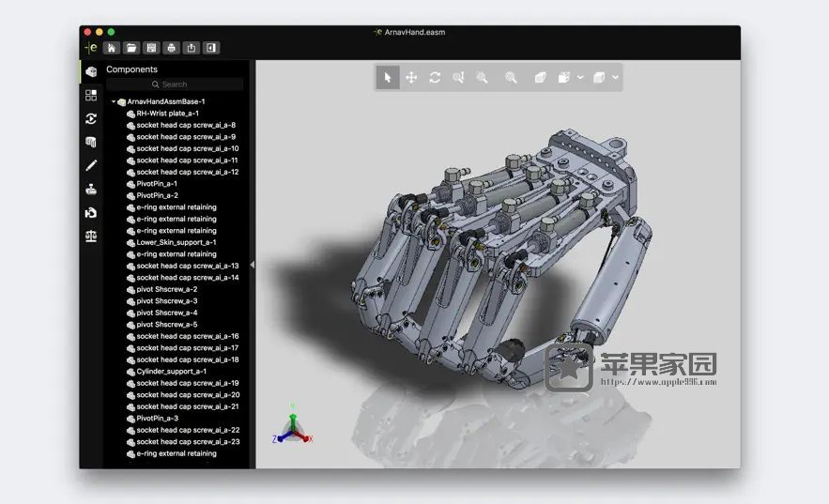Collapse the ArnavHandAssmBase-1 tree node
Image resolution: width=829 pixels, height=504 pixels.
(114, 101)
